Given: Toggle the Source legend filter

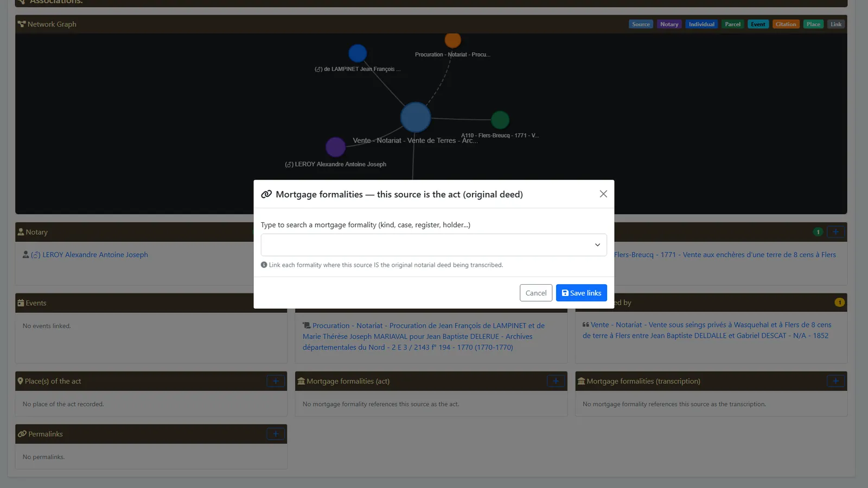Looking at the screenshot, I should [x=641, y=24].
